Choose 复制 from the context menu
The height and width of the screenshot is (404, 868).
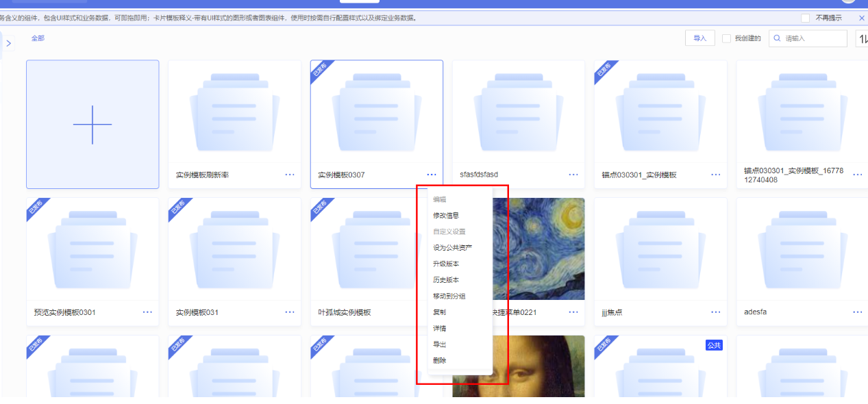(439, 312)
